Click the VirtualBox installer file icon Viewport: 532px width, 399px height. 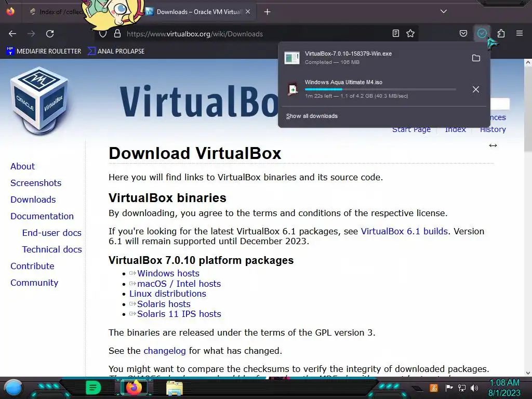(292, 58)
